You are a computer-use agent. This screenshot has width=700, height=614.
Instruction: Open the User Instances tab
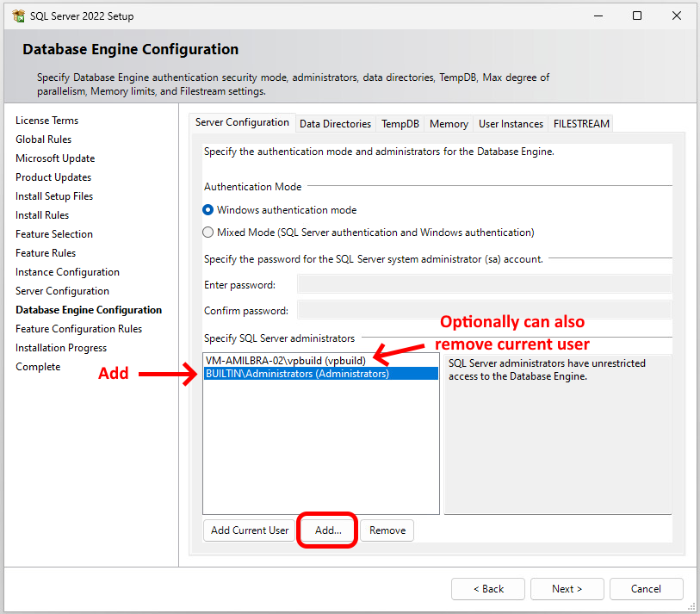[x=511, y=124]
